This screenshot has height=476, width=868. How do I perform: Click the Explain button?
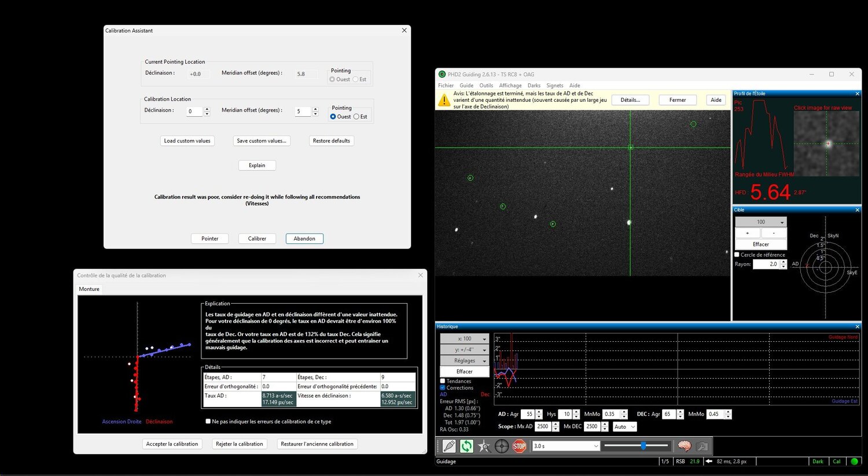click(257, 165)
